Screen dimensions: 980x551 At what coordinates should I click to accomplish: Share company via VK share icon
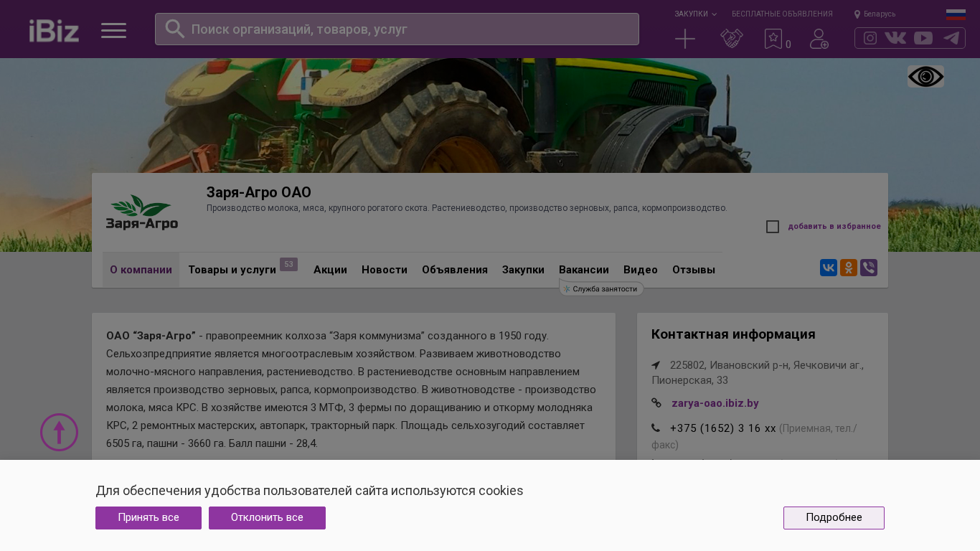click(x=829, y=268)
